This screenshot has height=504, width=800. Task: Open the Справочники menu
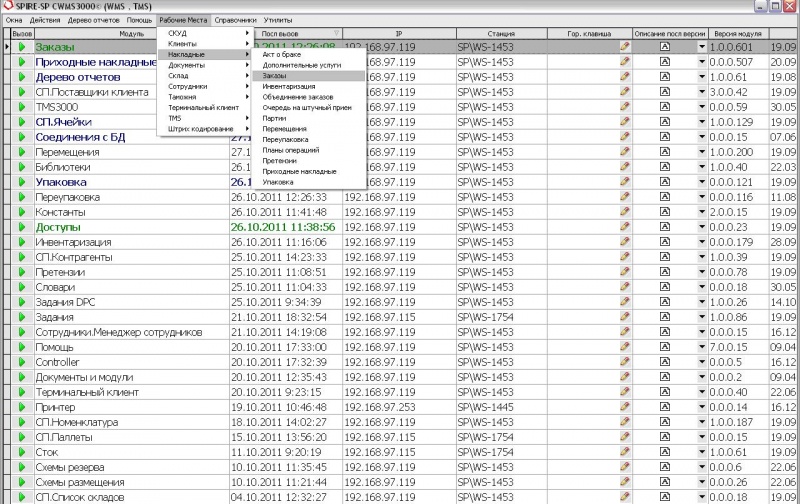[x=235, y=20]
